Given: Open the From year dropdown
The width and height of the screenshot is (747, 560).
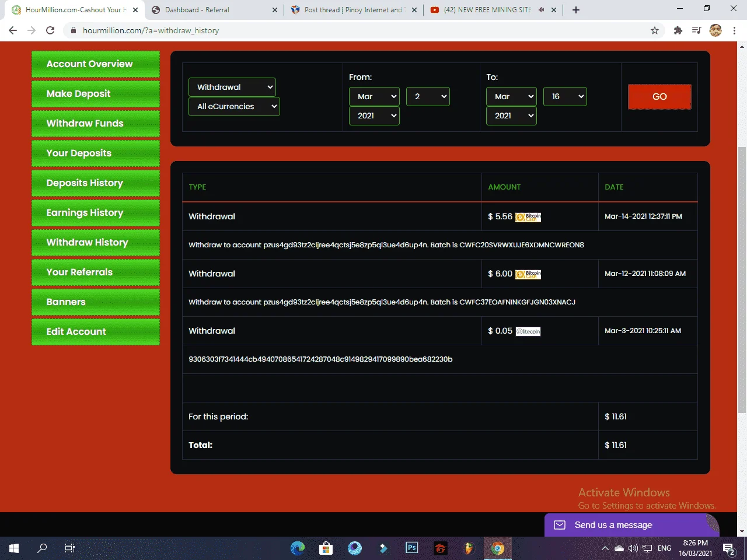Looking at the screenshot, I should (x=374, y=116).
